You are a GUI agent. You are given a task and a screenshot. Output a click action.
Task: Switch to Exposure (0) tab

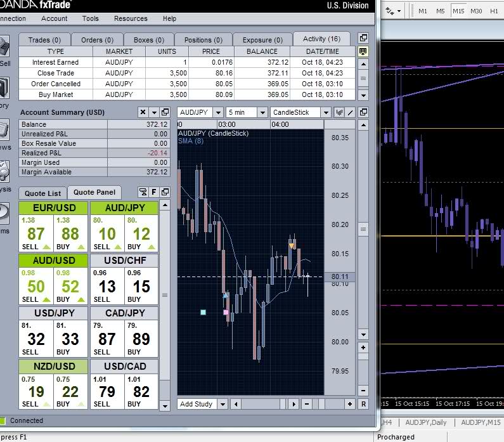[x=262, y=40]
